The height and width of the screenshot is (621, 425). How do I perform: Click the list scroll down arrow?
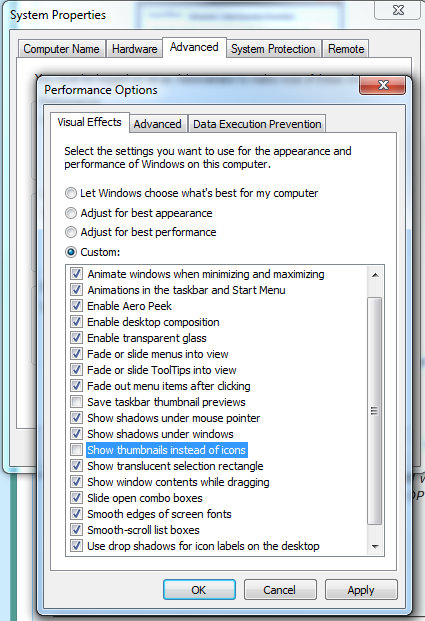pyautogui.click(x=375, y=547)
